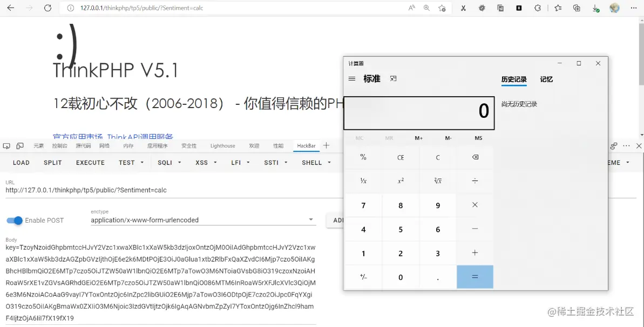Open the favorites list icon

click(558, 8)
